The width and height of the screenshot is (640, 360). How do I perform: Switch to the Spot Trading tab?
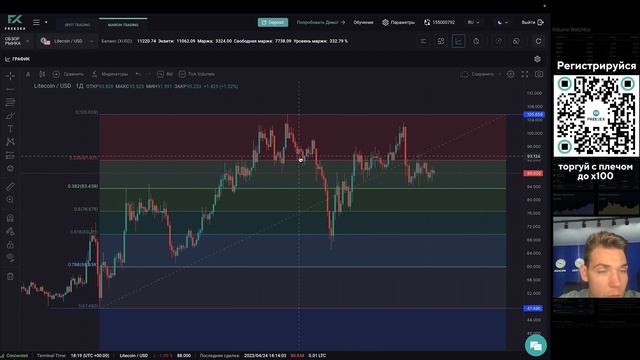coord(77,25)
